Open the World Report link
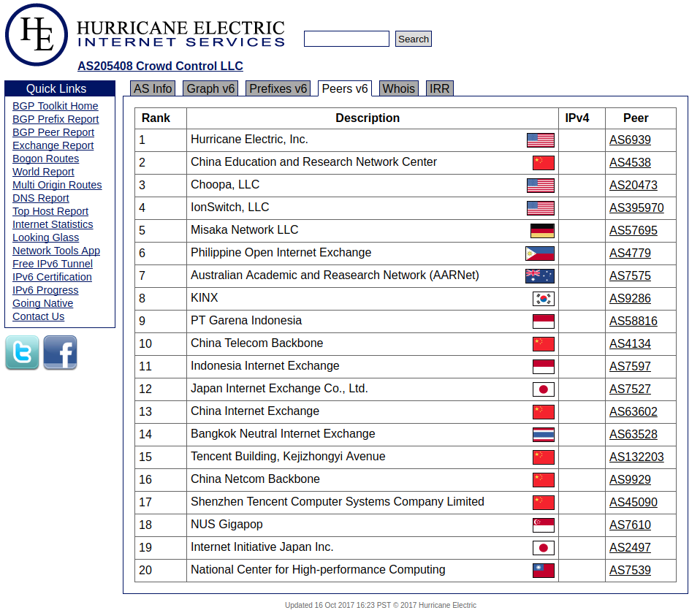 coord(43,172)
